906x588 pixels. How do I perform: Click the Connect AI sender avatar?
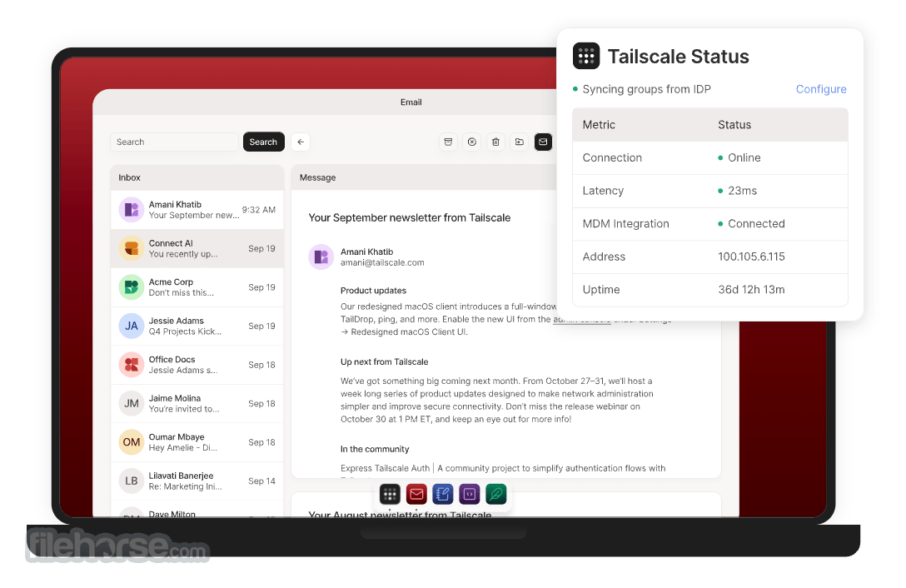click(132, 248)
